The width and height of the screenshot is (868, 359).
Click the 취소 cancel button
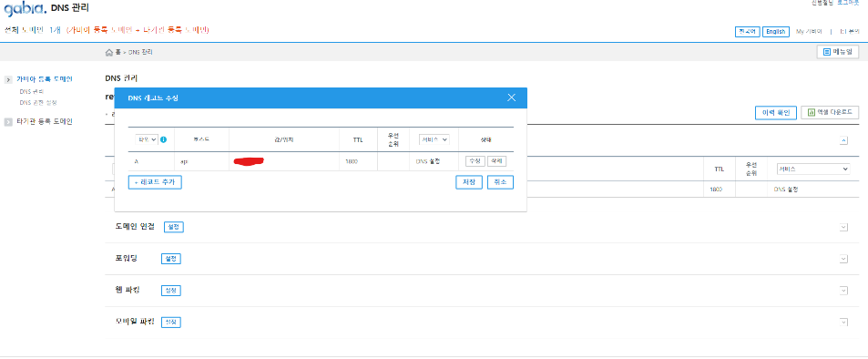[500, 182]
